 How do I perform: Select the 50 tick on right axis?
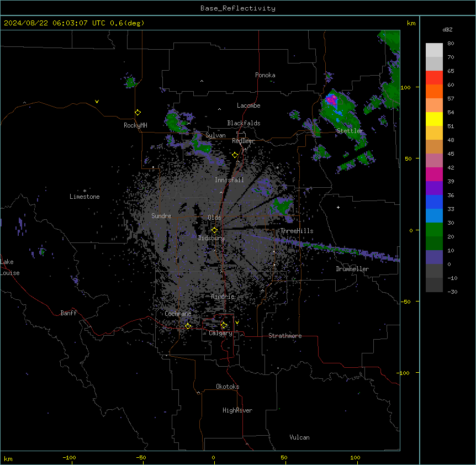[x=408, y=158]
